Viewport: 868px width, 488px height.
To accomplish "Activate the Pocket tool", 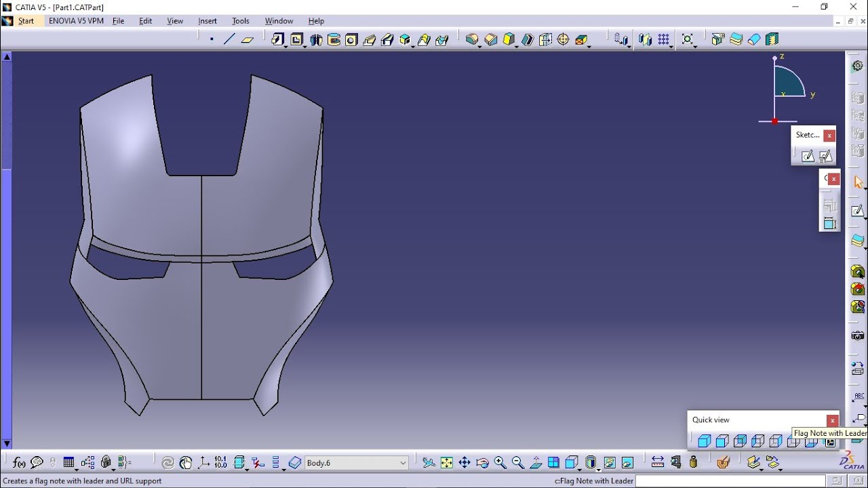I will tap(296, 40).
